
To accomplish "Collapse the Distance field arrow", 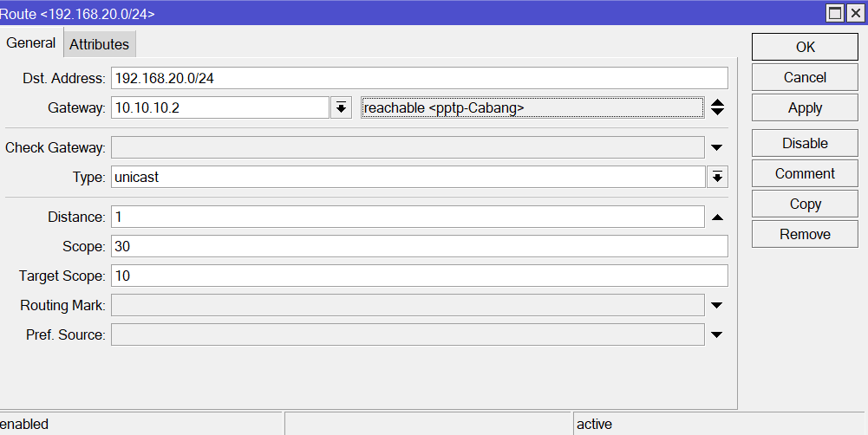I will [717, 217].
